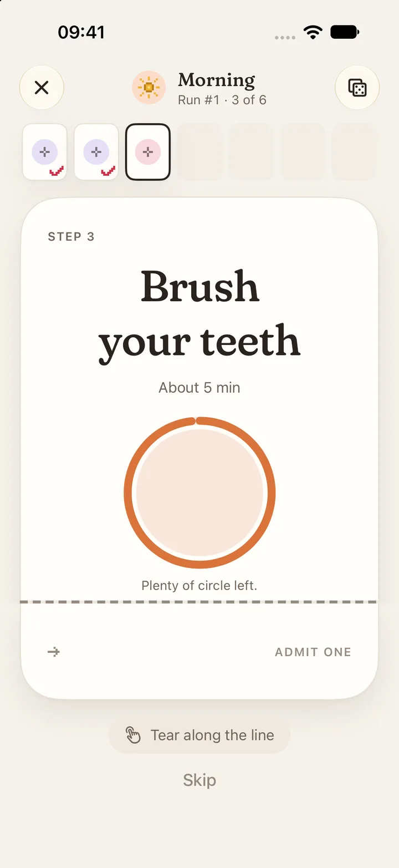Skip this step
Screen dimensions: 399x868
coord(199,780)
